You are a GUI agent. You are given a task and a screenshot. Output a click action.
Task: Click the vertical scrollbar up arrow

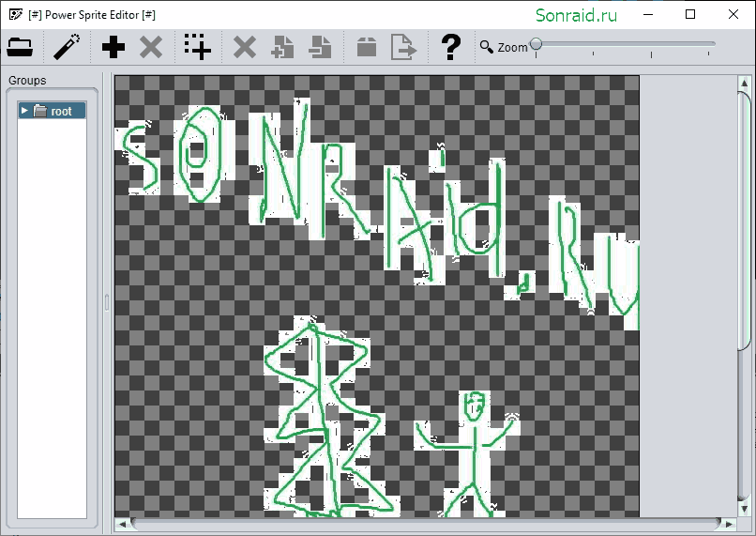click(745, 84)
